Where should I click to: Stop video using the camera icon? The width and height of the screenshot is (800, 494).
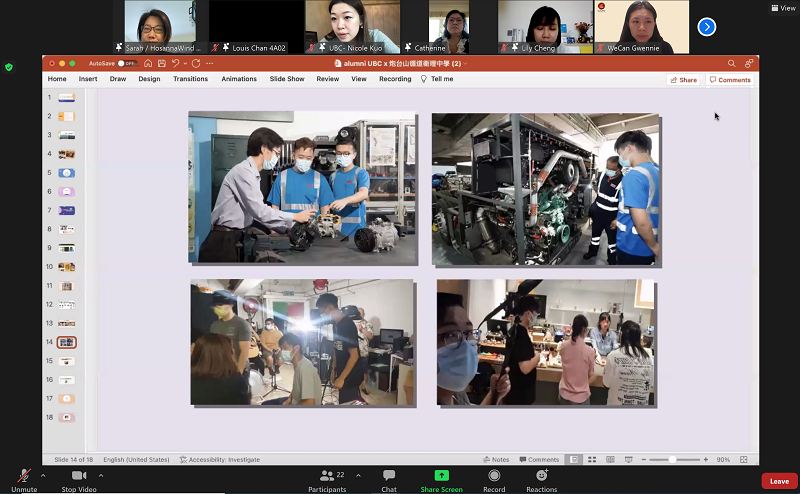click(x=78, y=476)
